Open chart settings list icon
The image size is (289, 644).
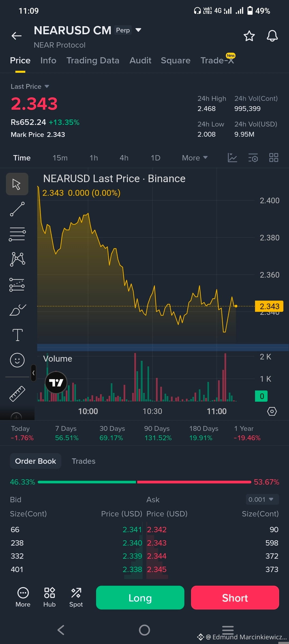click(253, 158)
